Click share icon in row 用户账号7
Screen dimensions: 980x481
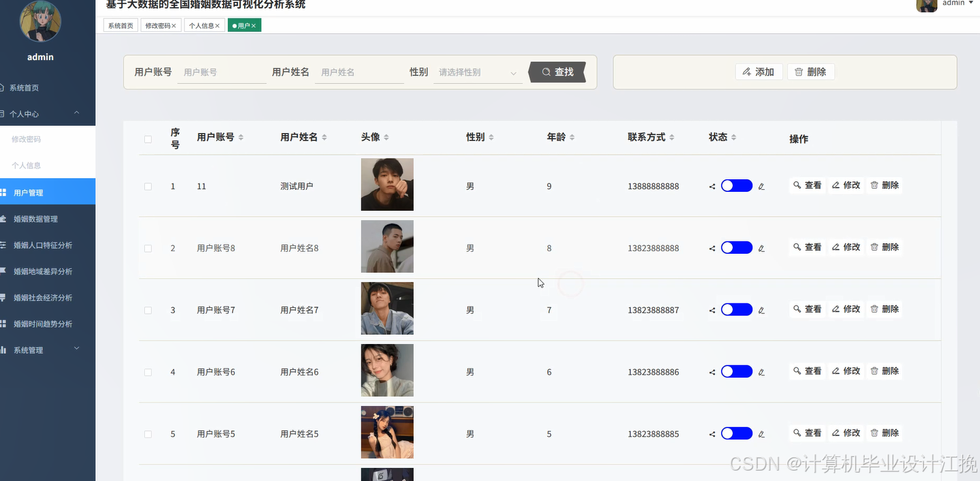tap(712, 311)
